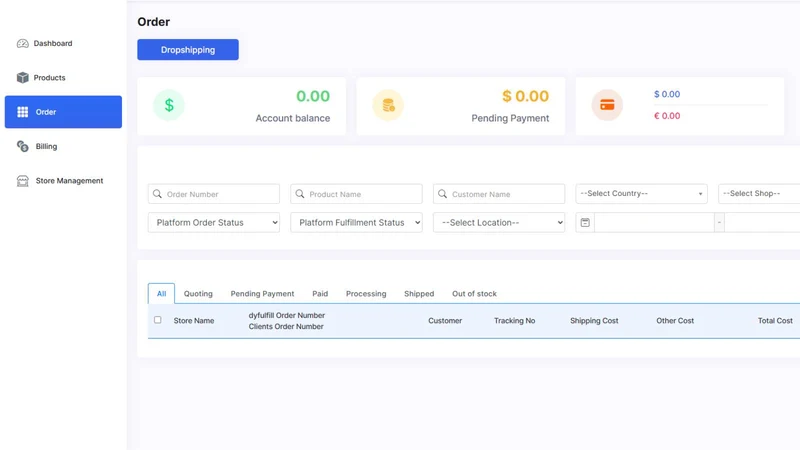Switch to the Pending Payment tab
This screenshot has height=450, width=800.
[x=262, y=293]
